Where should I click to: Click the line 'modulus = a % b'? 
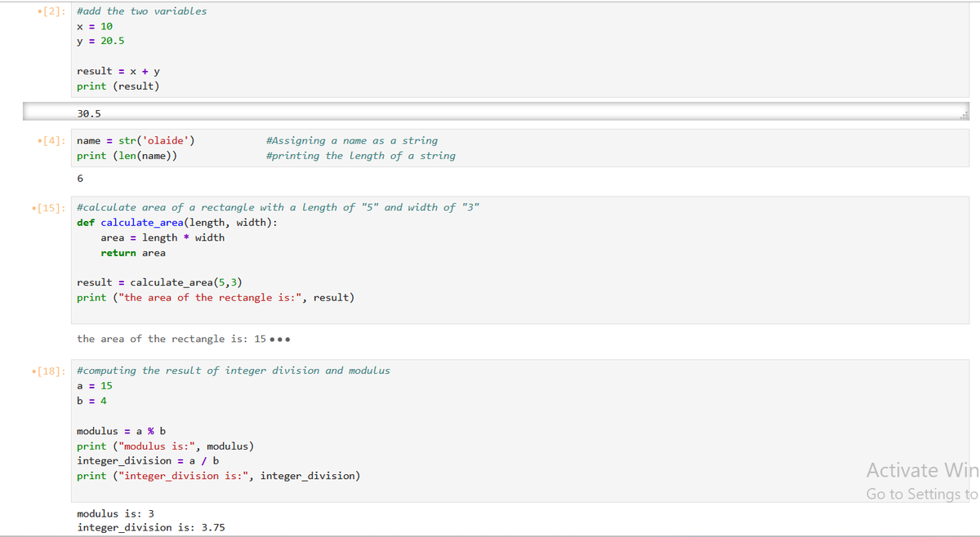coord(121,431)
